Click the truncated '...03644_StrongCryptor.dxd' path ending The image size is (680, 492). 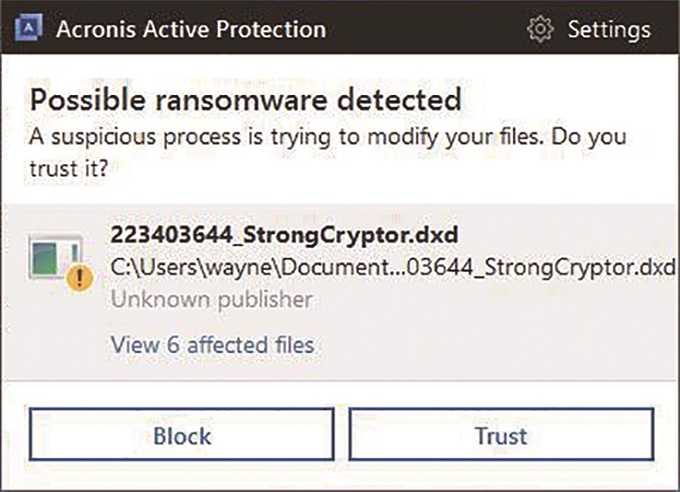[535, 267]
